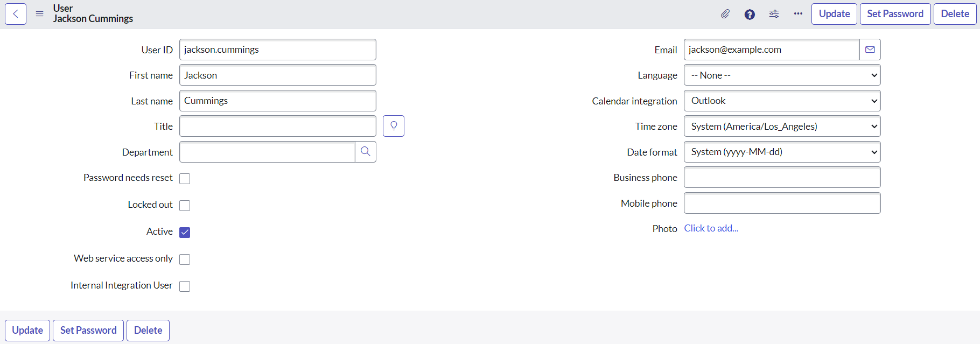The height and width of the screenshot is (344, 980).
Task: Click the Title suggestion lightbulb icon
Action: [x=394, y=126]
